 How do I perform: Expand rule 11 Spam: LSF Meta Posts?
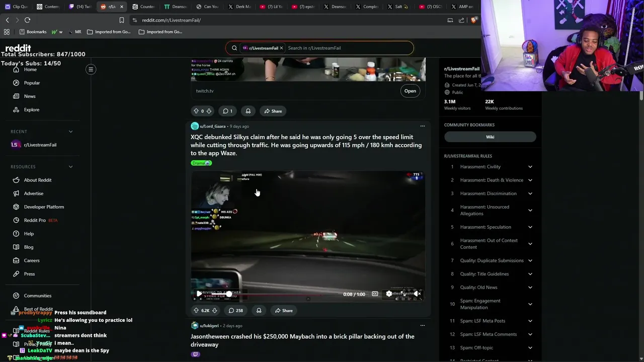(530, 321)
